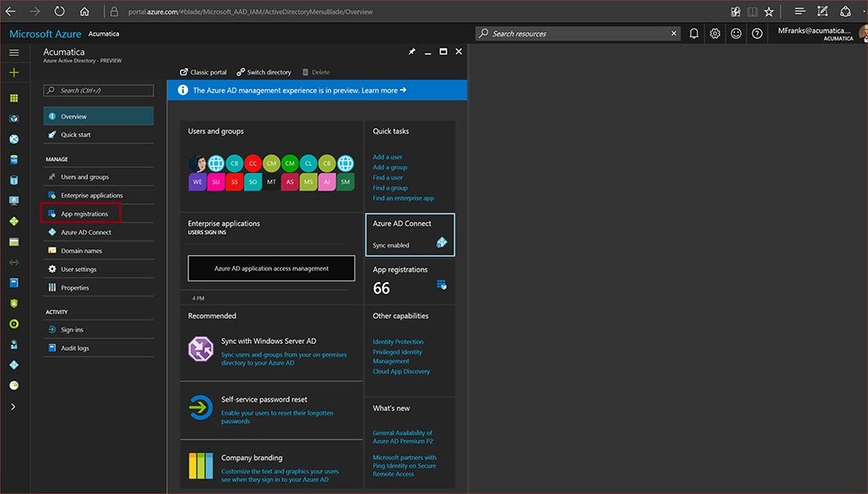
Task: Open the Azure AD Connect Sync enabled tile
Action: tap(410, 235)
